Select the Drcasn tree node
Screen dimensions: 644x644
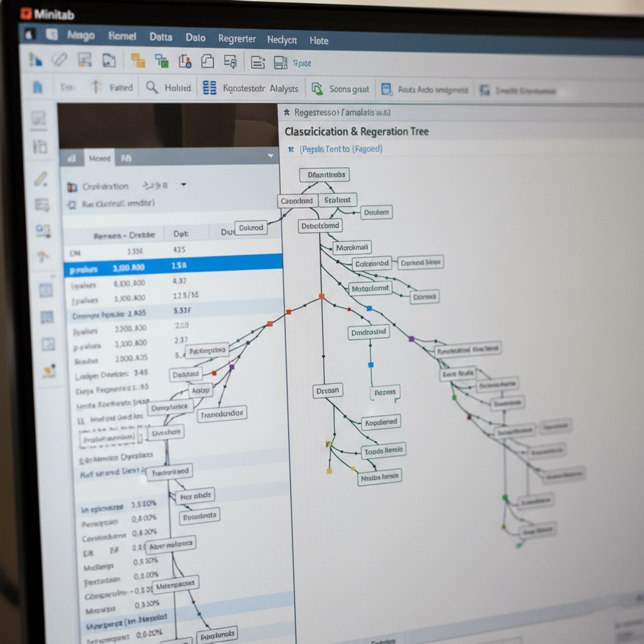pos(328,390)
